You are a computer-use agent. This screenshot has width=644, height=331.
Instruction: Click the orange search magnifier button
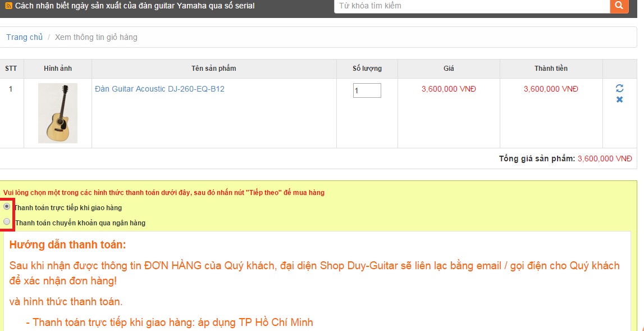pyautogui.click(x=619, y=6)
